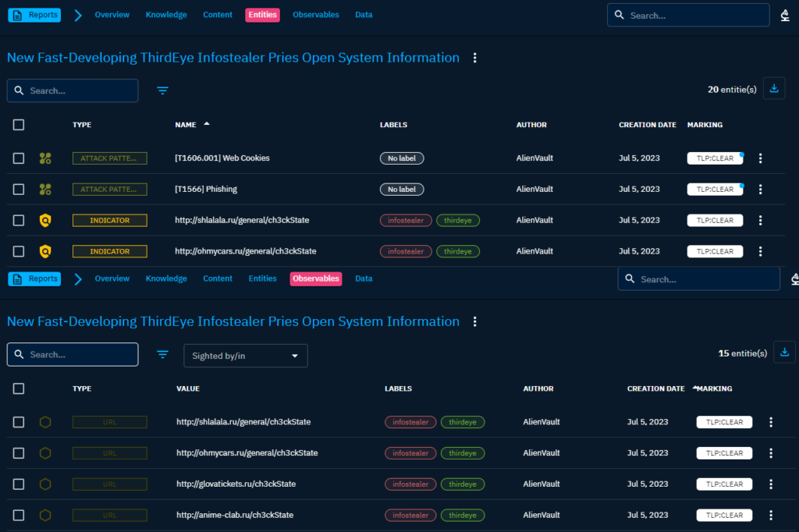Click the top Reports breadcrumb button
The image size is (799, 532).
coord(34,15)
